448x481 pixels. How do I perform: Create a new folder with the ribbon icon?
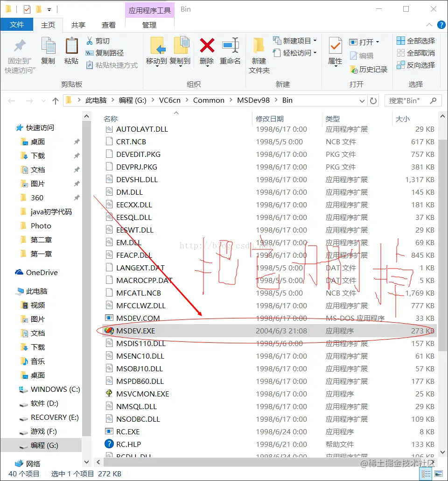point(259,46)
